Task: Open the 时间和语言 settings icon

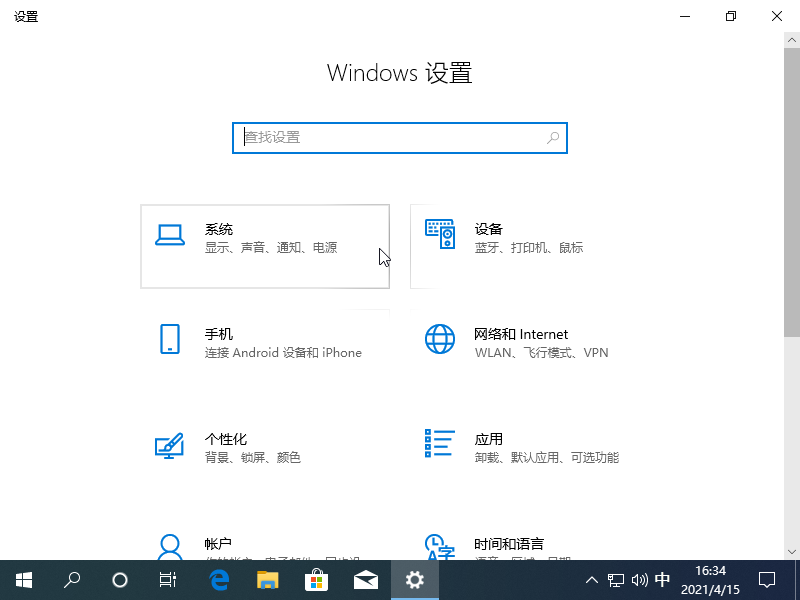Action: click(x=440, y=546)
